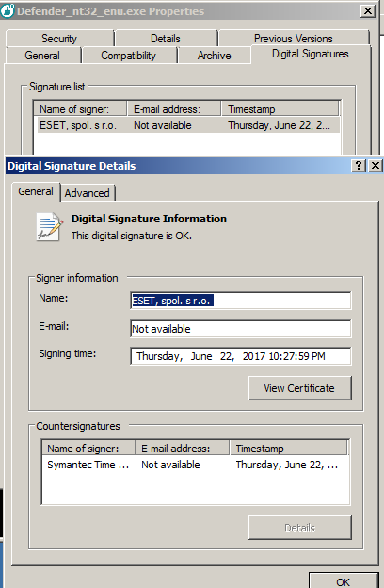The image size is (384, 588).
Task: Click signature list timestamp 'Thursday, June 22, 2...'
Action: (280, 125)
